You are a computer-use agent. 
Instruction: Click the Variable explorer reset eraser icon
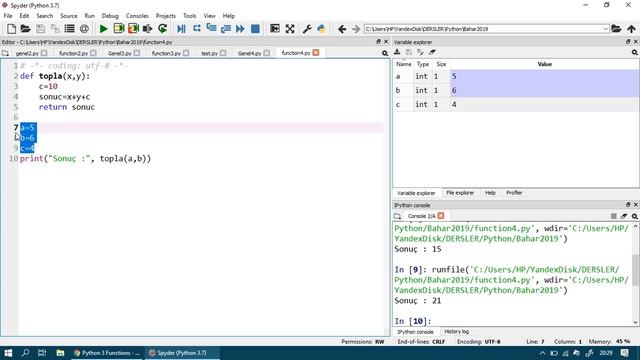432,52
